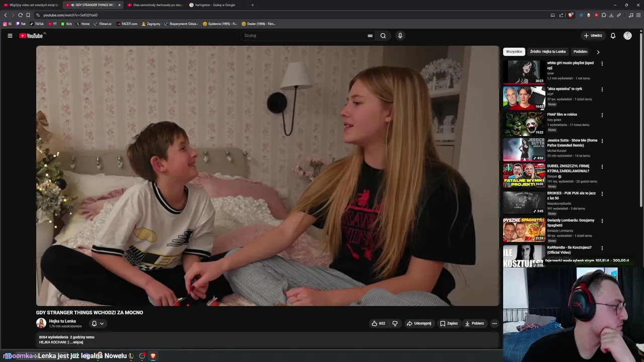This screenshot has height=362, width=644.
Task: Click the 'Zapisz' save button
Action: [x=449, y=323]
